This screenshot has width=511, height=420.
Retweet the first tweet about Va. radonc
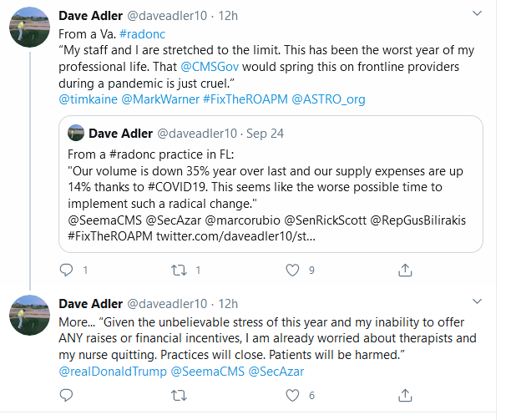pos(179,270)
